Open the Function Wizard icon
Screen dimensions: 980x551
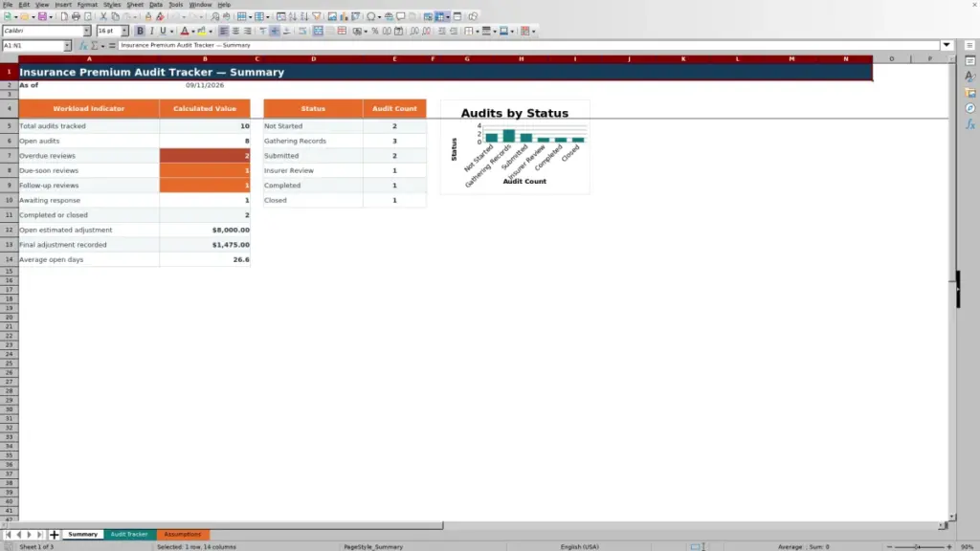[x=83, y=46]
